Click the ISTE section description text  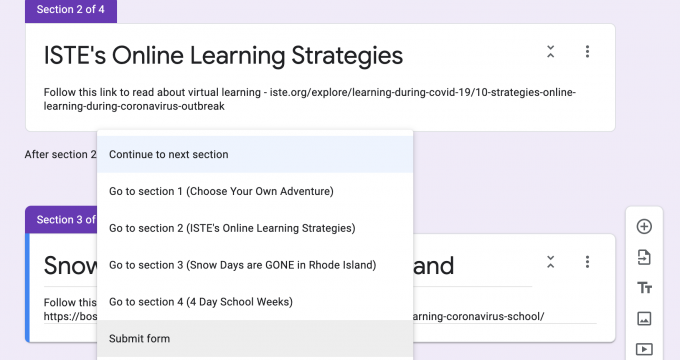(310, 99)
